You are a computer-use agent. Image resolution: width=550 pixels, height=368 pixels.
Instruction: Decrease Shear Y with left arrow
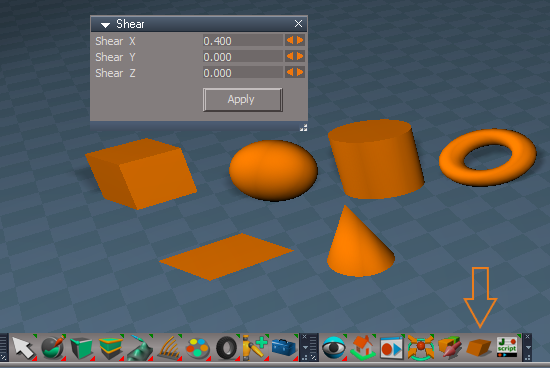coord(290,56)
